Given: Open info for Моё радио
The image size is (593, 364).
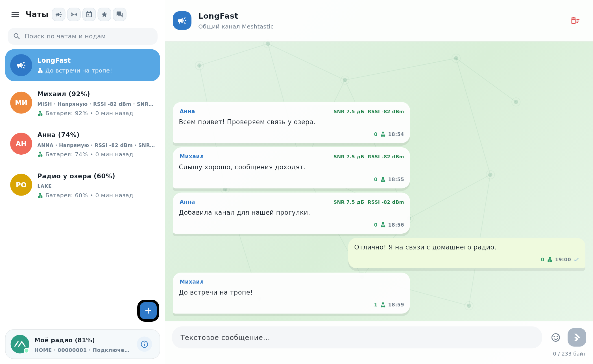Looking at the screenshot, I should [144, 344].
